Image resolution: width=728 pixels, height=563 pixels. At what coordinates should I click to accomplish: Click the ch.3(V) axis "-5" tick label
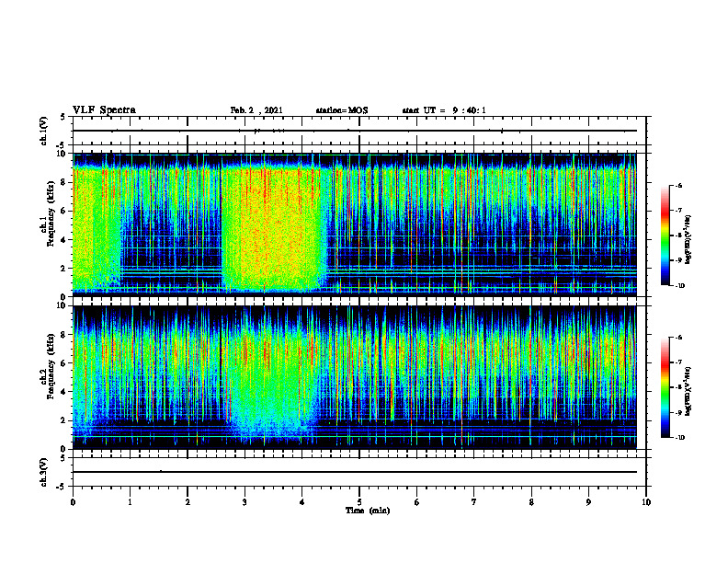(x=62, y=487)
